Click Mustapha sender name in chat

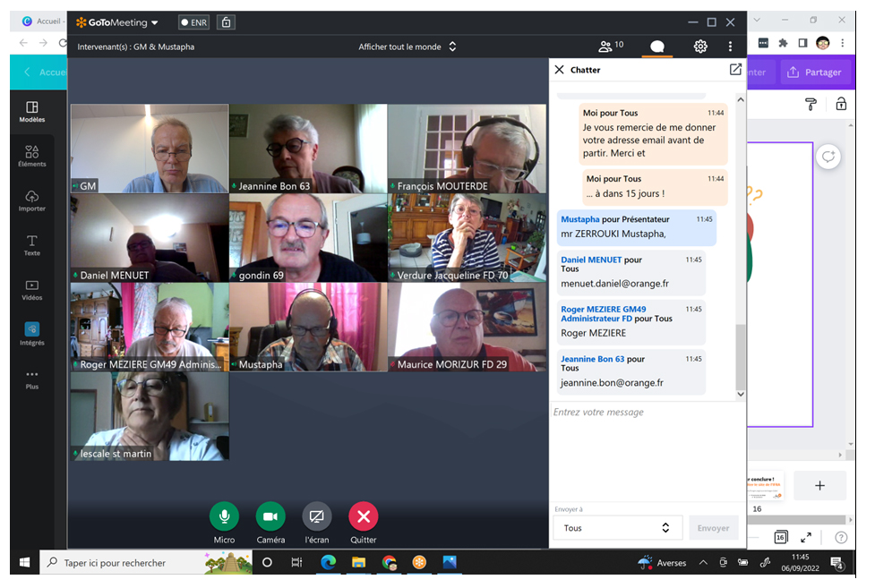point(580,219)
